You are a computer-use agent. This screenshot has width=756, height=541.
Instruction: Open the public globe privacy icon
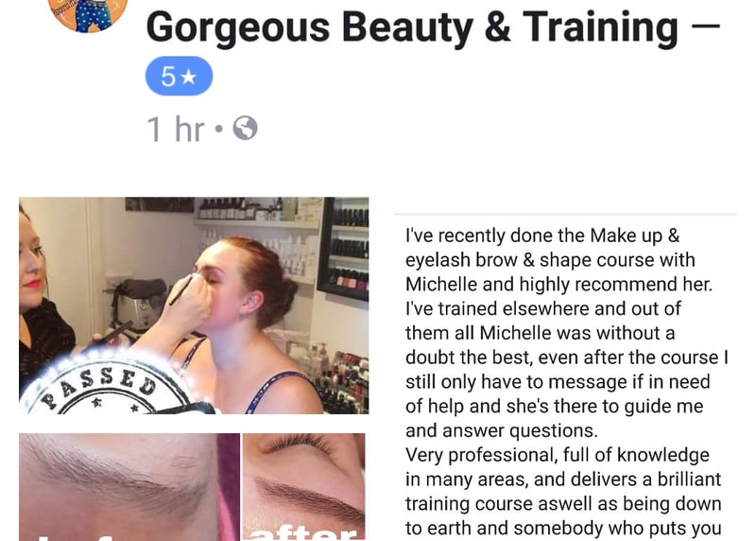click(245, 129)
